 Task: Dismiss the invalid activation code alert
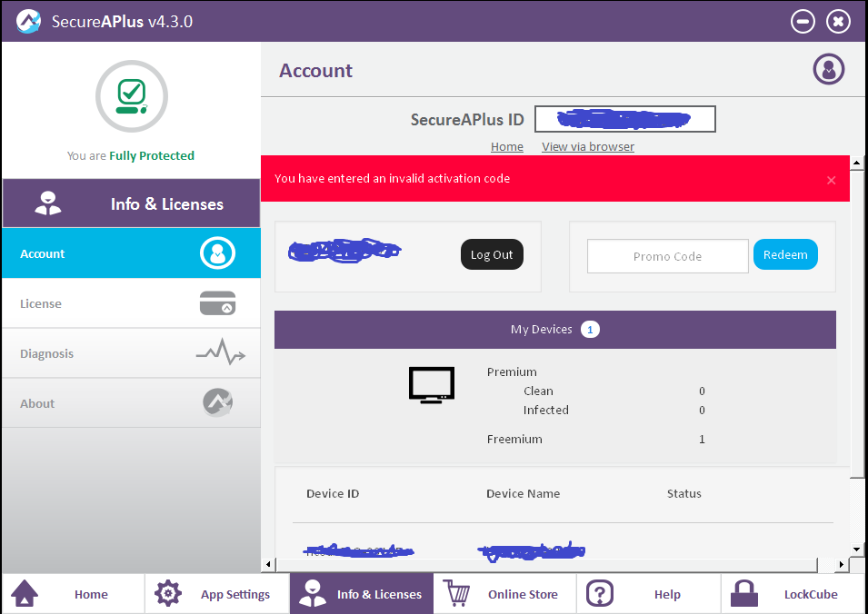831,181
